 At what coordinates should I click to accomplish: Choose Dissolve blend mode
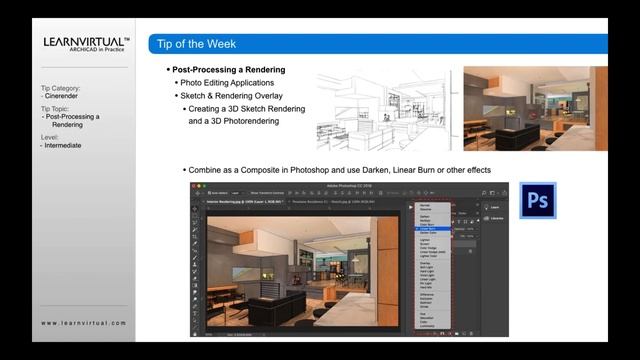(x=425, y=209)
